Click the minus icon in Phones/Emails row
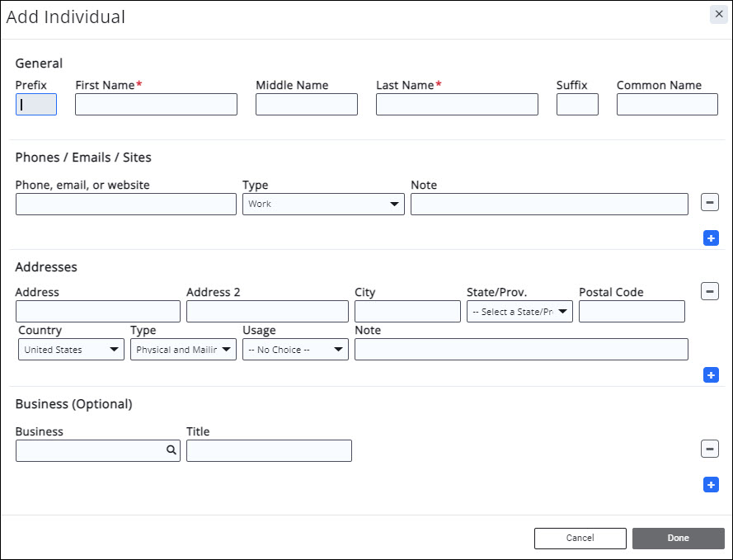This screenshot has width=733, height=560. pos(710,202)
